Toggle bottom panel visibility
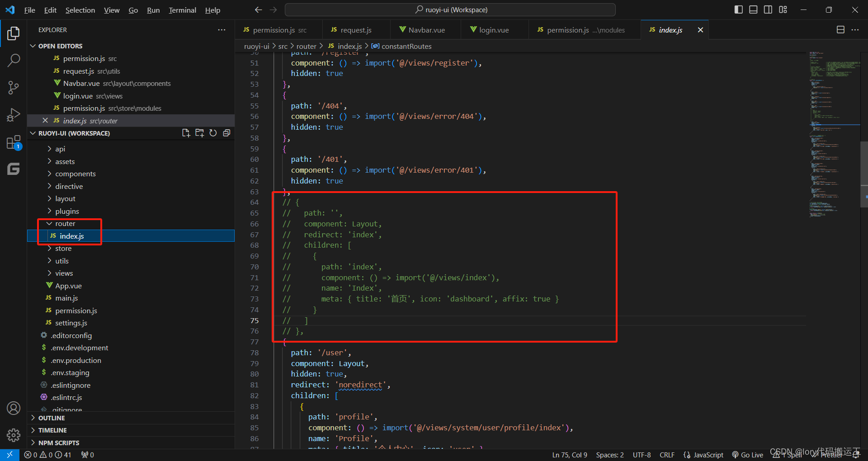The height and width of the screenshot is (461, 868). 753,9
